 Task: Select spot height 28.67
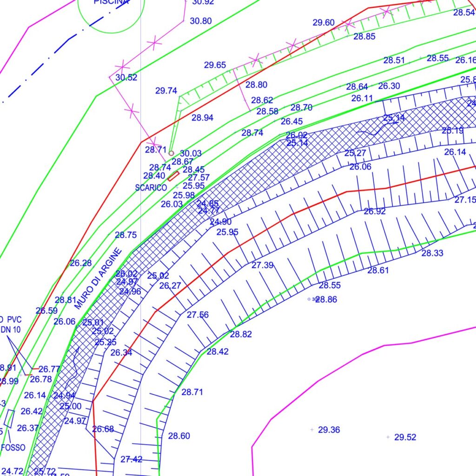pos(182,161)
